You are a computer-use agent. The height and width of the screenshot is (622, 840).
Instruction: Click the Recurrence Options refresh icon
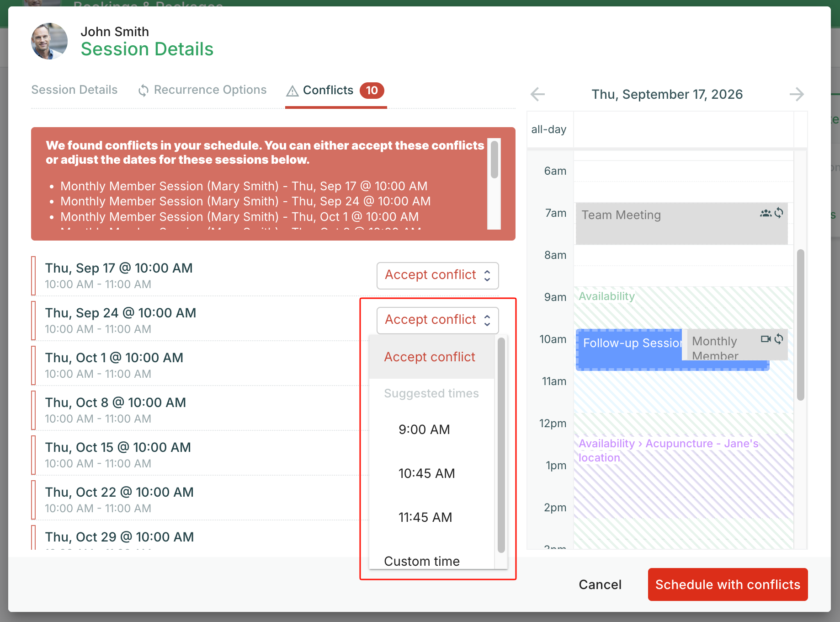pyautogui.click(x=144, y=91)
